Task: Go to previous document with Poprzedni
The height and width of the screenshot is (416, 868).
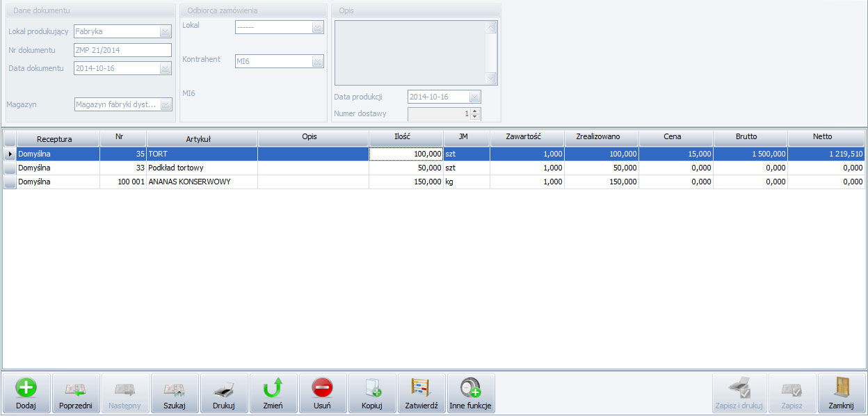Action: 75,394
